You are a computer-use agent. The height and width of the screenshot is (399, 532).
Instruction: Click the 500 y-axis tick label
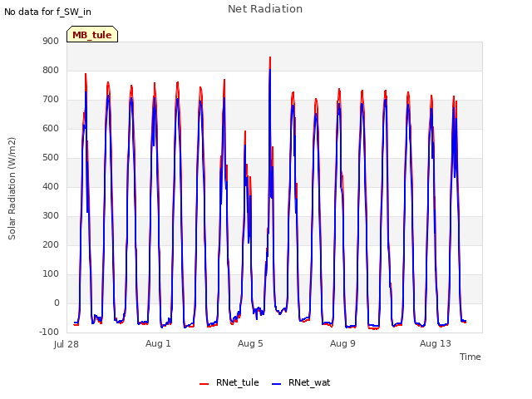(x=51, y=157)
